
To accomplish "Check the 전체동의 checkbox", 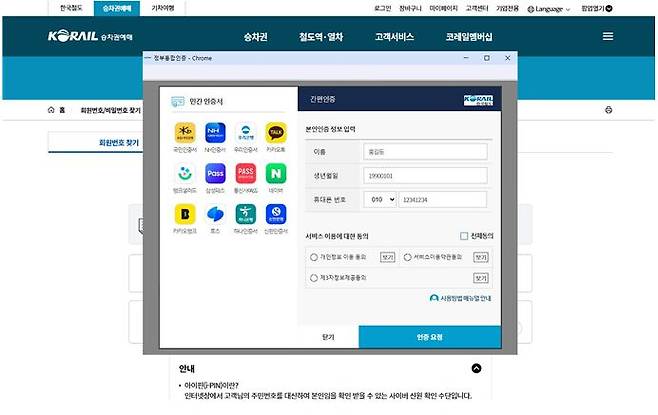I will tap(464, 236).
